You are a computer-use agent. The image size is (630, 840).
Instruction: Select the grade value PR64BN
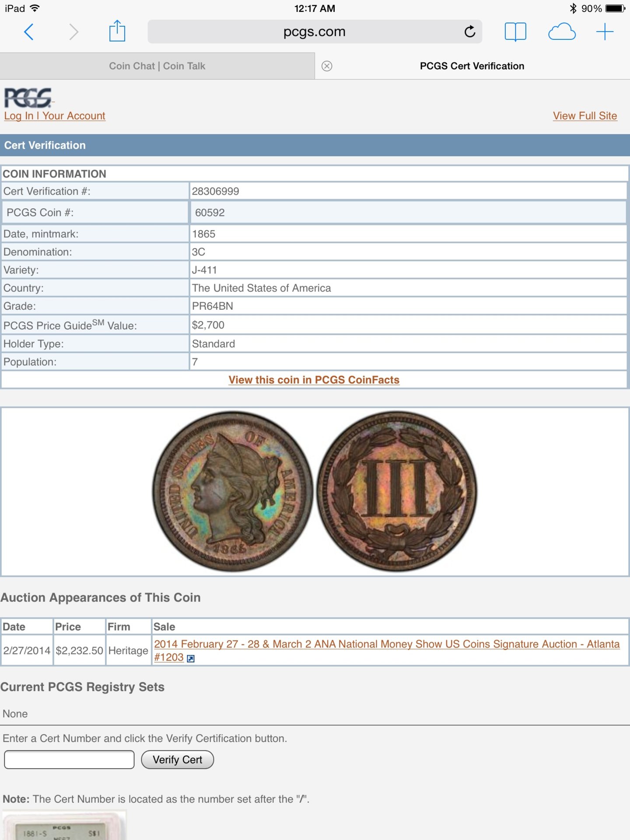pos(212,306)
